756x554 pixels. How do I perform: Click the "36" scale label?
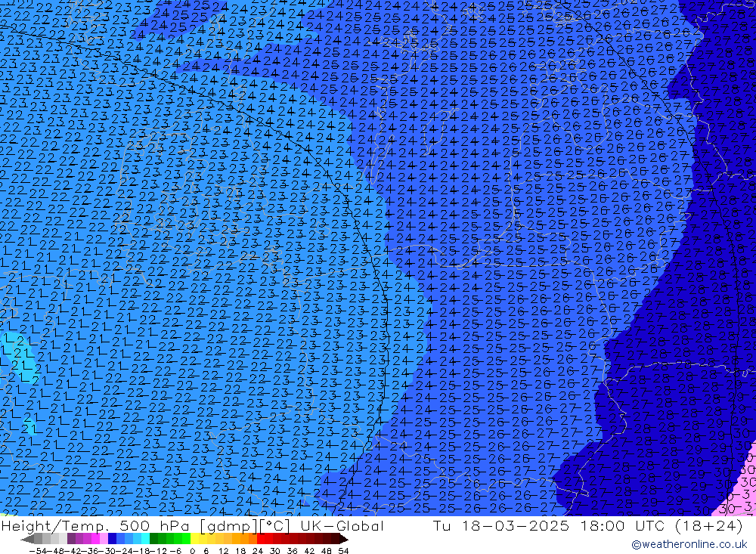pyautogui.click(x=292, y=551)
